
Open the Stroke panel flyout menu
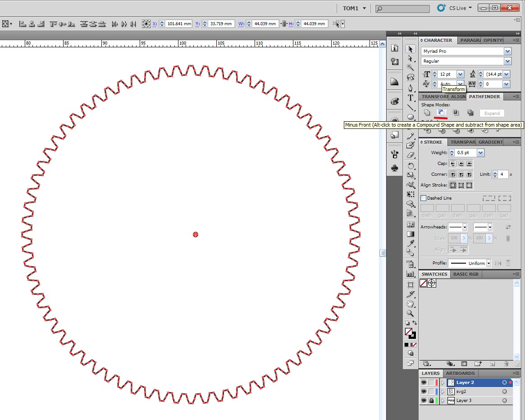(x=516, y=142)
